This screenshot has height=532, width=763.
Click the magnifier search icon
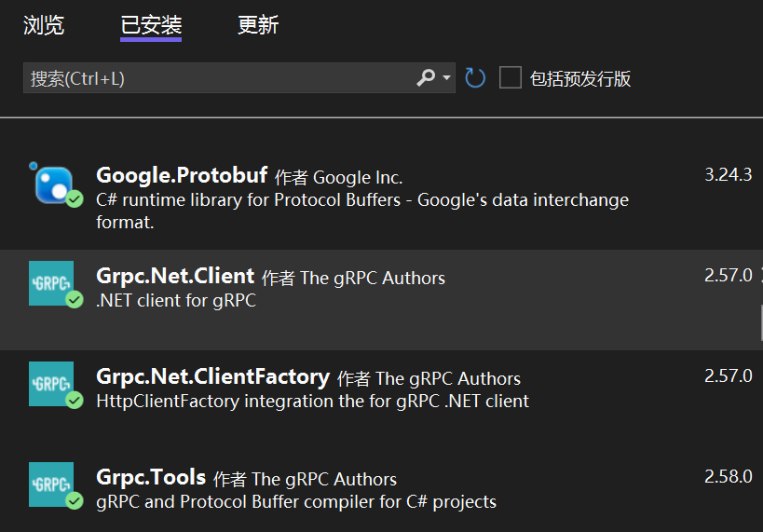point(426,77)
